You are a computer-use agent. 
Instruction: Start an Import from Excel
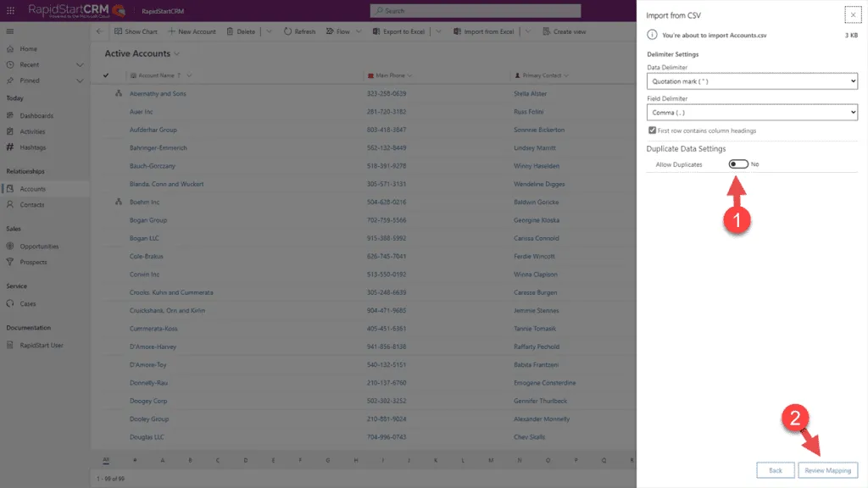(482, 30)
